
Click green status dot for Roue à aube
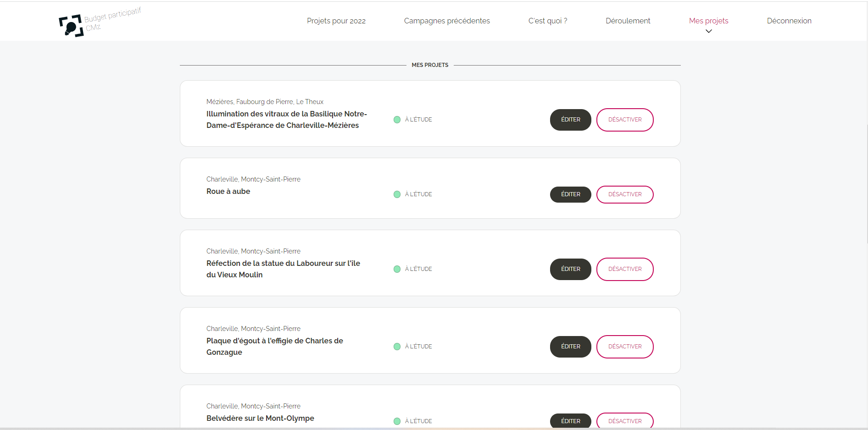[397, 194]
